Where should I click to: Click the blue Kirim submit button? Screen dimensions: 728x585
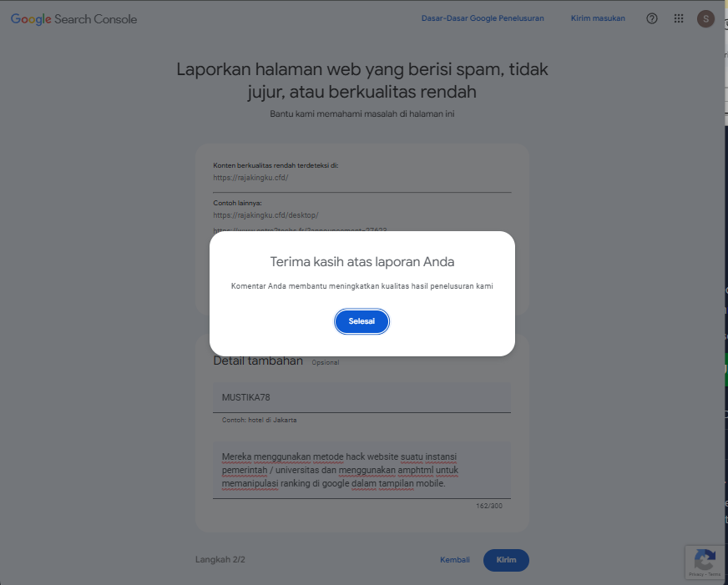click(506, 560)
